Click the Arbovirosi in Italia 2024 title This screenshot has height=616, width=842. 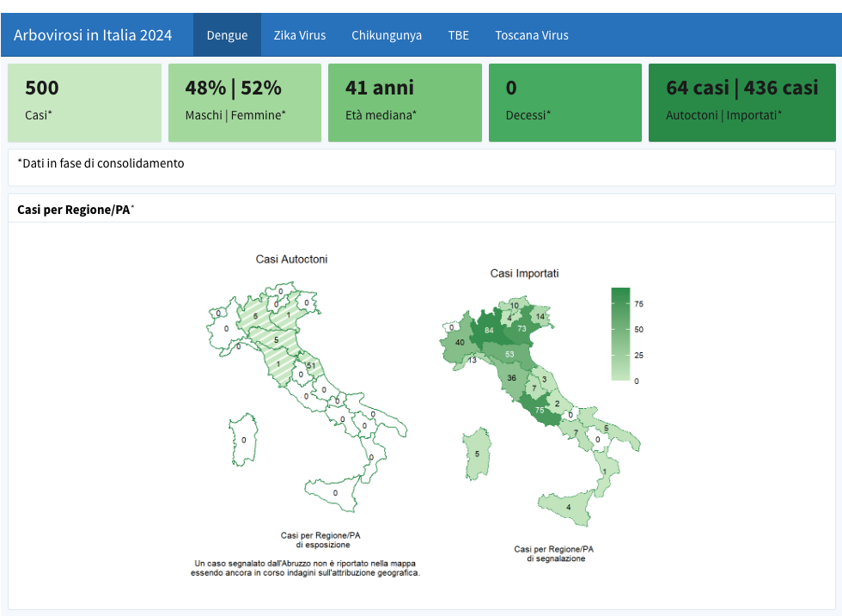click(93, 35)
